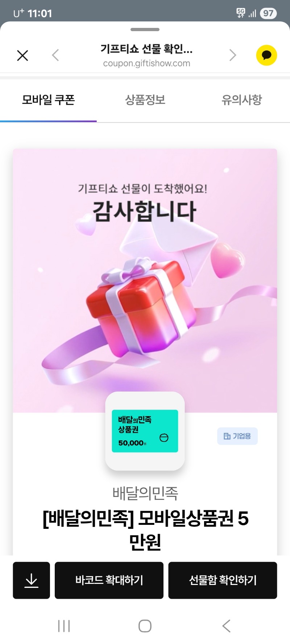Image resolution: width=290 pixels, height=644 pixels.
Task: Close the in-app browser with X icon
Action: coord(22,55)
